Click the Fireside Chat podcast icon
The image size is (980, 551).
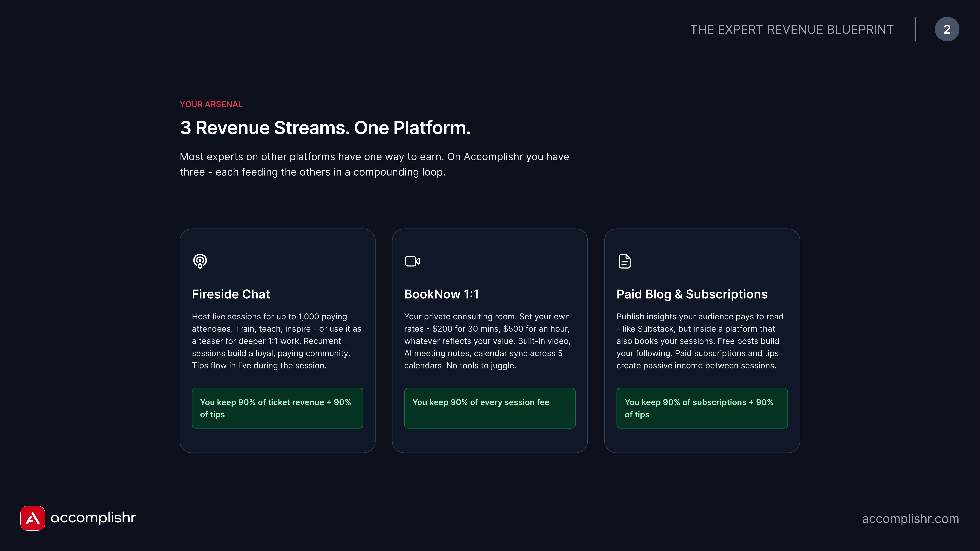200,261
